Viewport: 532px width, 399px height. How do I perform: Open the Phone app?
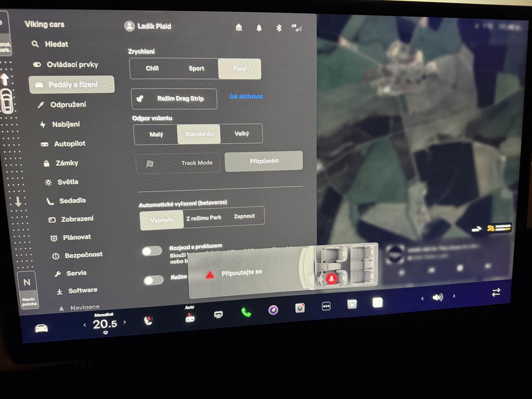(x=246, y=312)
